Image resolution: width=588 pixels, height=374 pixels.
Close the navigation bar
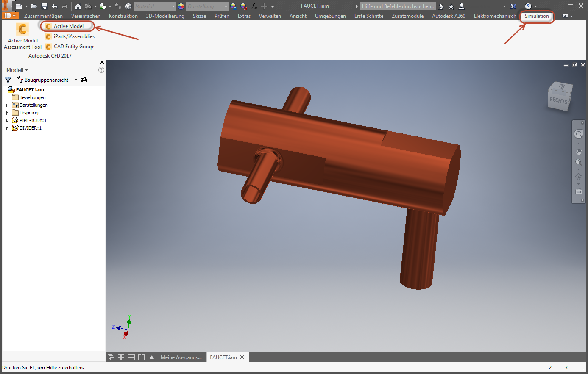(x=582, y=123)
